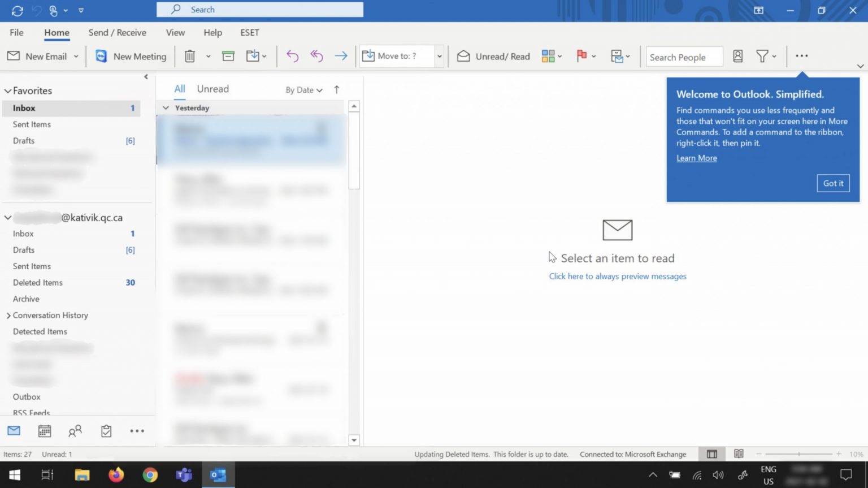Click the zoom slider in status bar

click(798, 454)
